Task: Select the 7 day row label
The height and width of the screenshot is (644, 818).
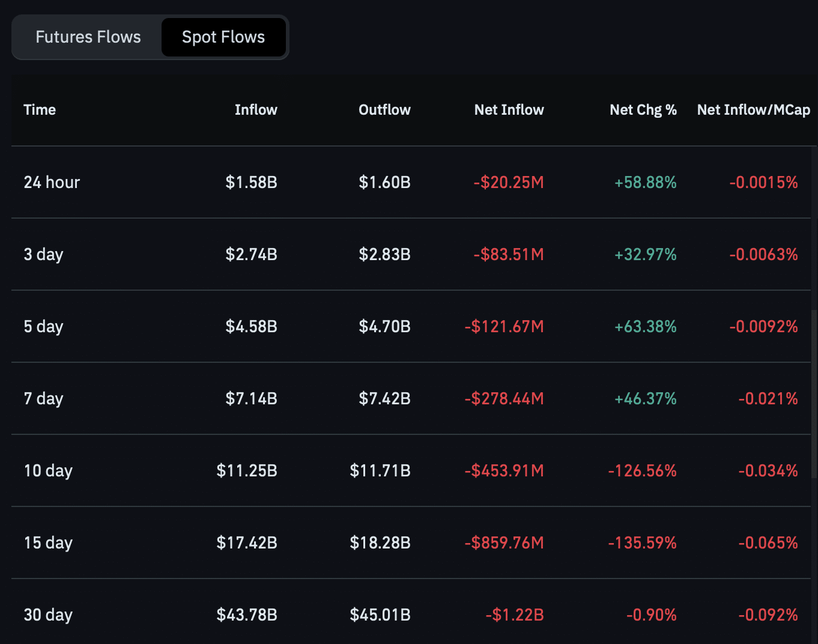Action: tap(43, 398)
